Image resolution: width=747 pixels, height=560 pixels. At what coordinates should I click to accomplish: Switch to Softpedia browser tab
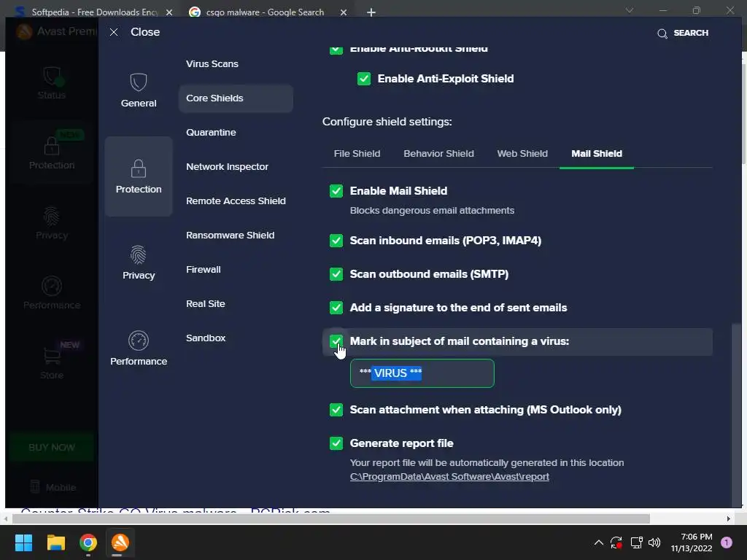(x=94, y=12)
